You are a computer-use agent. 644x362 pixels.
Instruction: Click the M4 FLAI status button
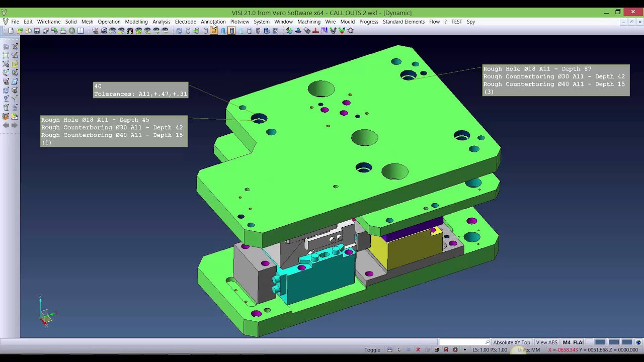[574, 342]
